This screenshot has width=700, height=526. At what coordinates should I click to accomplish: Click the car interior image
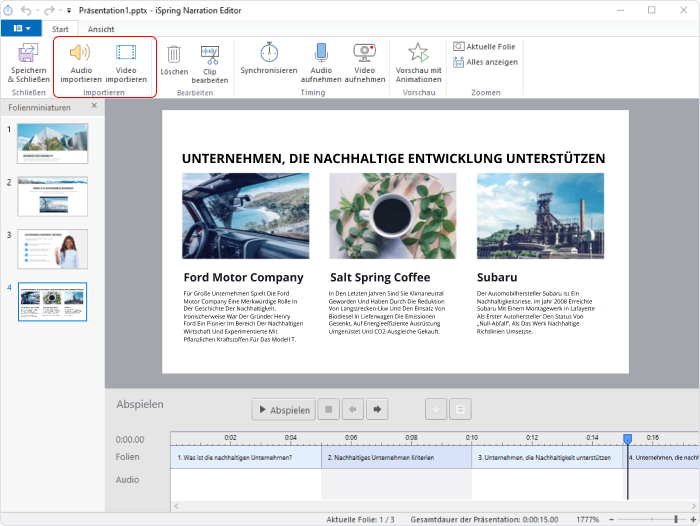[246, 216]
